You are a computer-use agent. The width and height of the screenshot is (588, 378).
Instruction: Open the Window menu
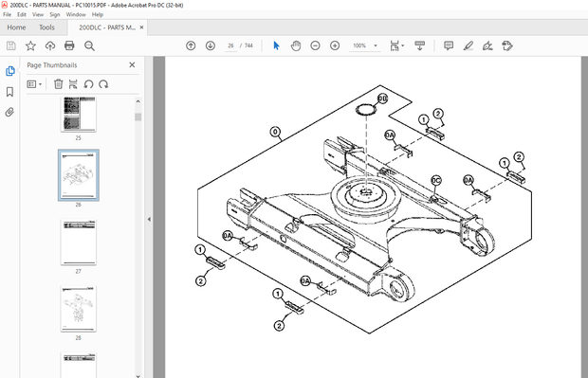76,14
